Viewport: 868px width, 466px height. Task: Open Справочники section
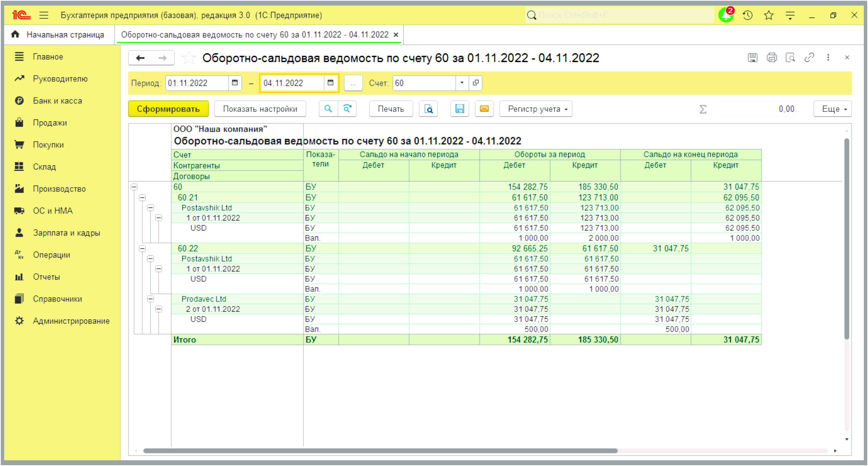pos(57,299)
